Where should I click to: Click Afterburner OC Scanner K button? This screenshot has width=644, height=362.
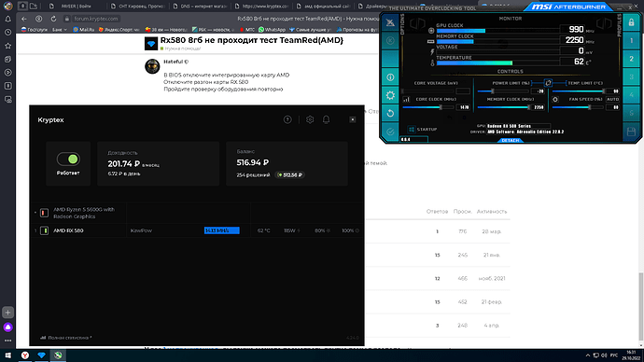point(390,41)
